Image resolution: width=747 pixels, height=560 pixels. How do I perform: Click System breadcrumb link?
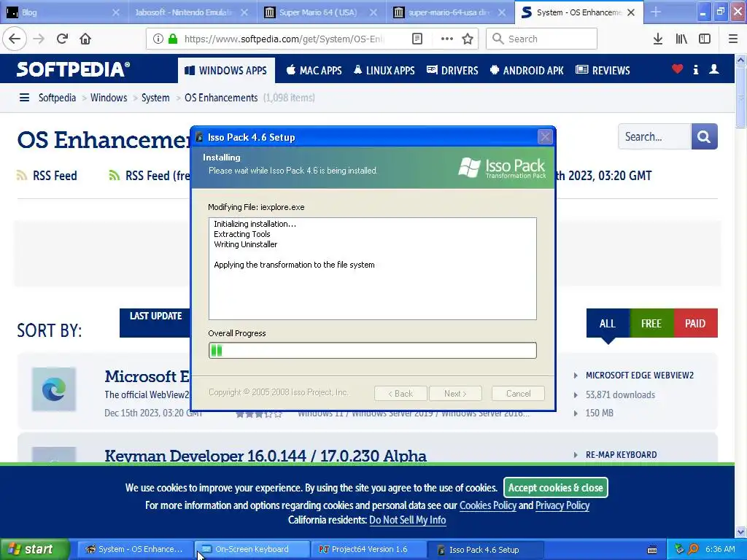(155, 98)
